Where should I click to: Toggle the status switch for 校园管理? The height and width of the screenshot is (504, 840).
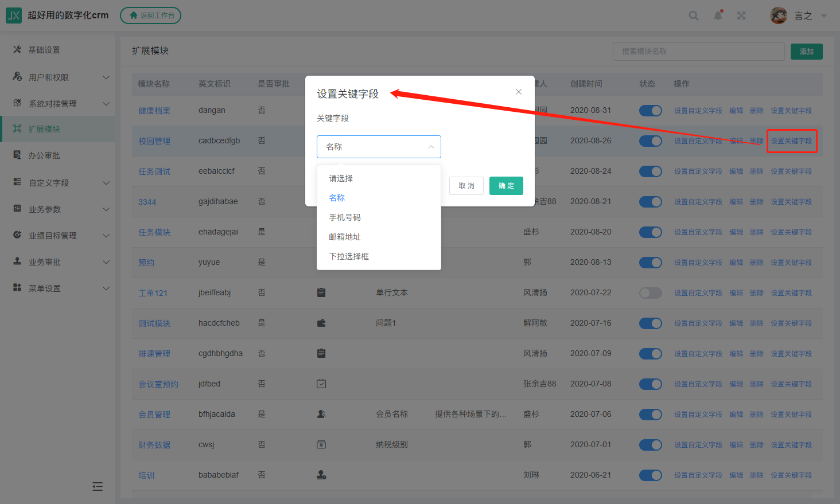651,141
